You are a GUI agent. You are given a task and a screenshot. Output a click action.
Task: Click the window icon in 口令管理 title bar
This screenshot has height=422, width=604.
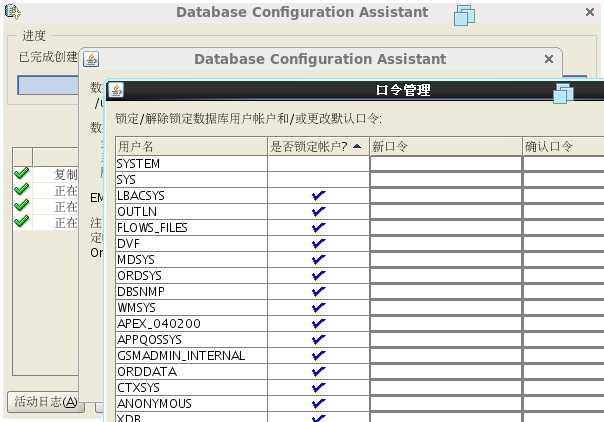coord(563,94)
